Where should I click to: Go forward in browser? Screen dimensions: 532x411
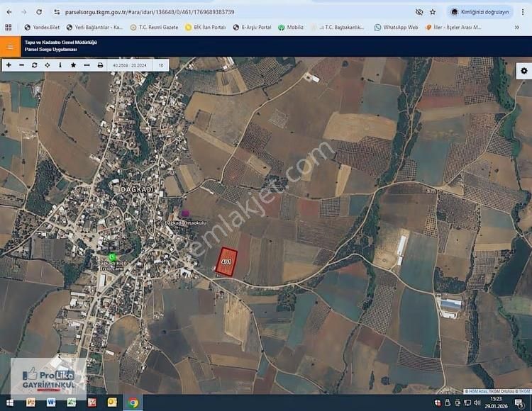point(24,12)
